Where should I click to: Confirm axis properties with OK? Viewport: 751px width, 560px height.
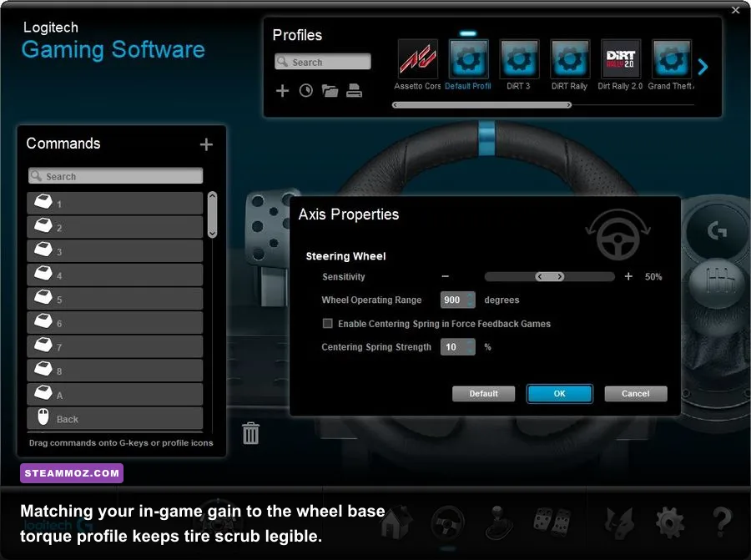coord(559,394)
